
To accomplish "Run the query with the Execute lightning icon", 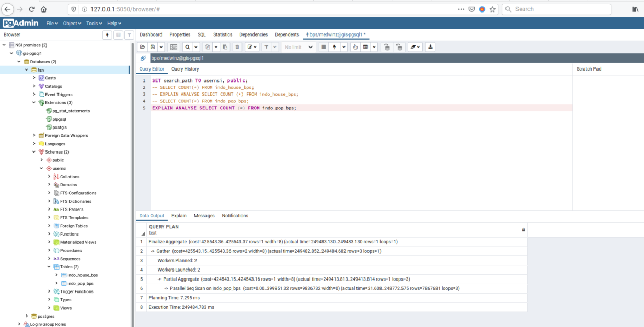I will 335,47.
